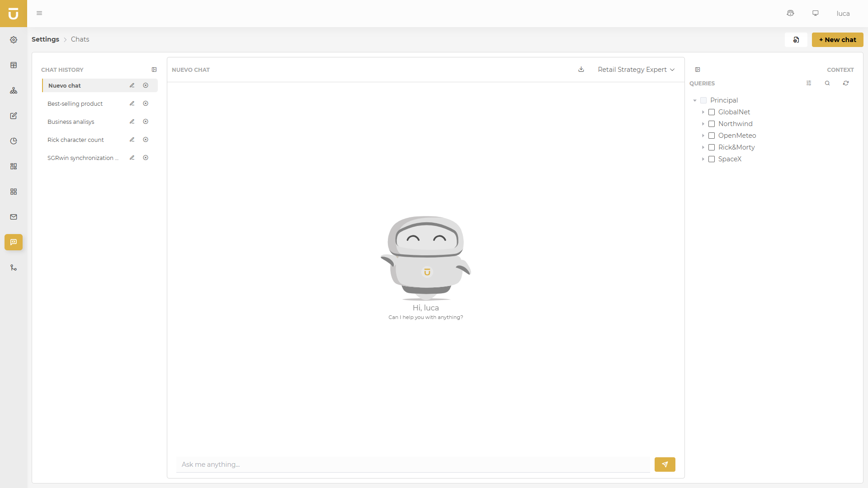Rename the Best-selling product chat

point(132,103)
